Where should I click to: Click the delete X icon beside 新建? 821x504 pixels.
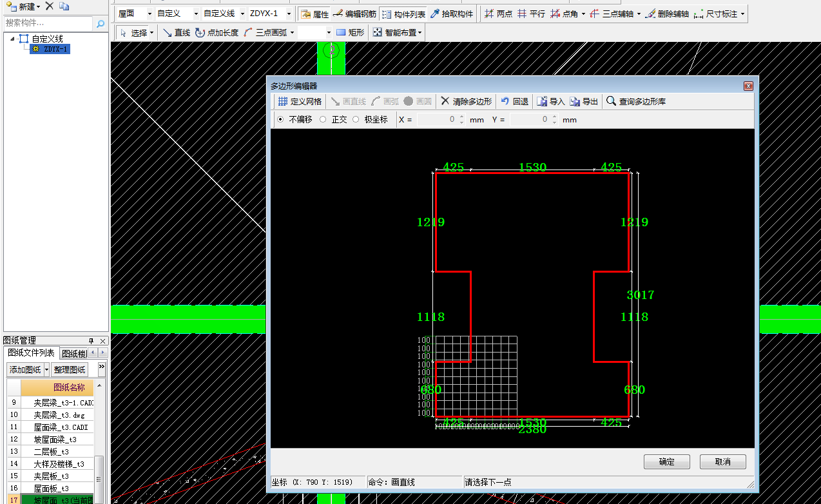pyautogui.click(x=49, y=6)
